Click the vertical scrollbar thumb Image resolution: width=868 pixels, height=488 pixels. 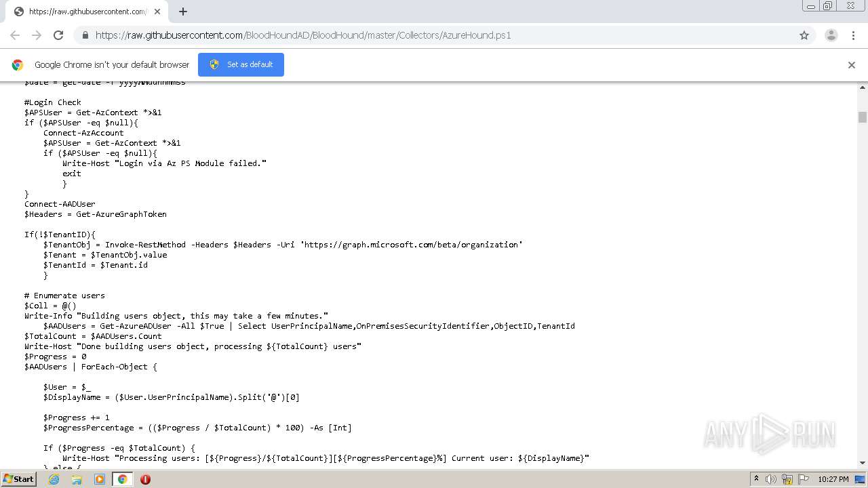pyautogui.click(x=863, y=117)
